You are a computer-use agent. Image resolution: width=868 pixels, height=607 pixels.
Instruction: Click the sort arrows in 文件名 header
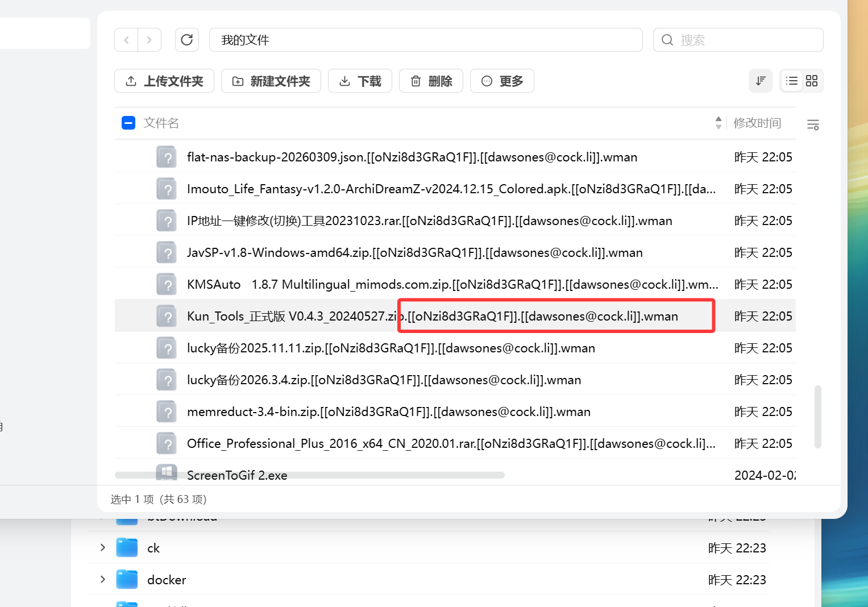(719, 123)
